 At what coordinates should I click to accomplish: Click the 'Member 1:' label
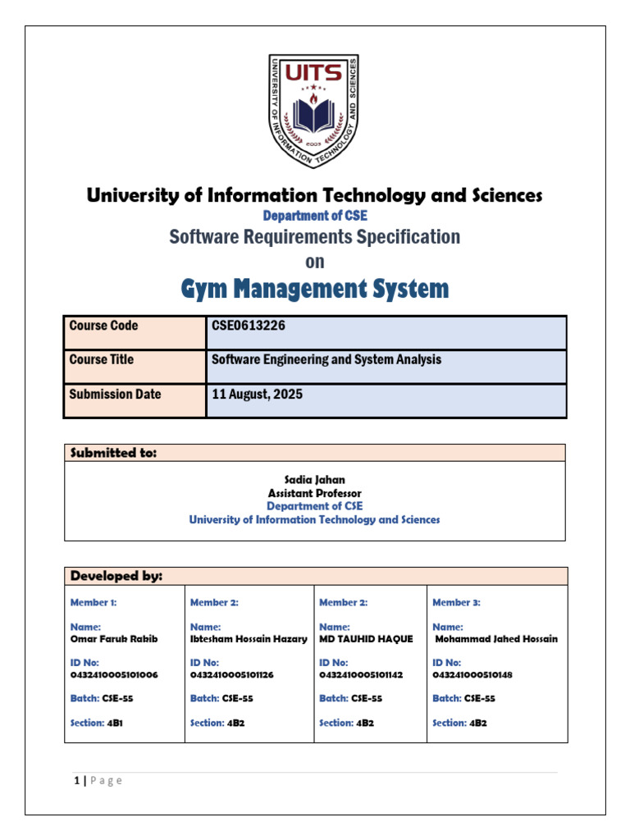tap(94, 603)
